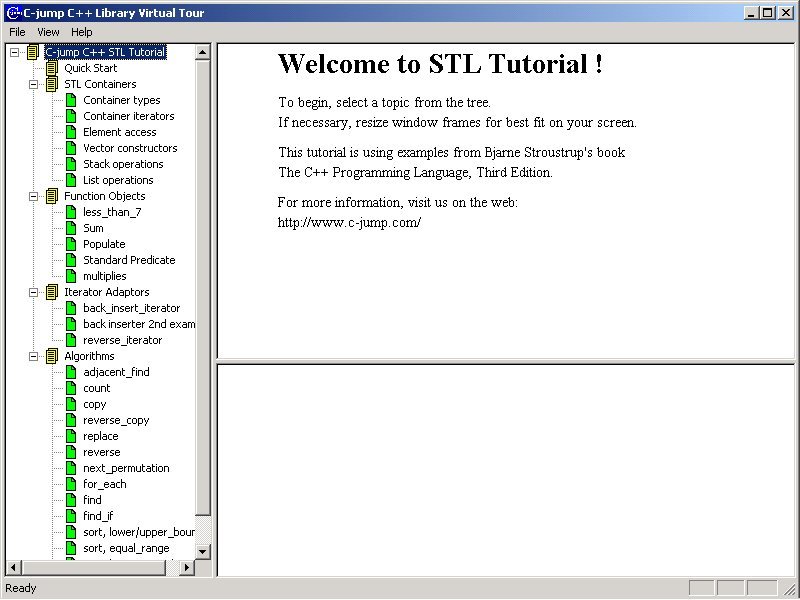This screenshot has width=800, height=600.
Task: Click the green page icon for reverse_iterator
Action: coord(71,340)
